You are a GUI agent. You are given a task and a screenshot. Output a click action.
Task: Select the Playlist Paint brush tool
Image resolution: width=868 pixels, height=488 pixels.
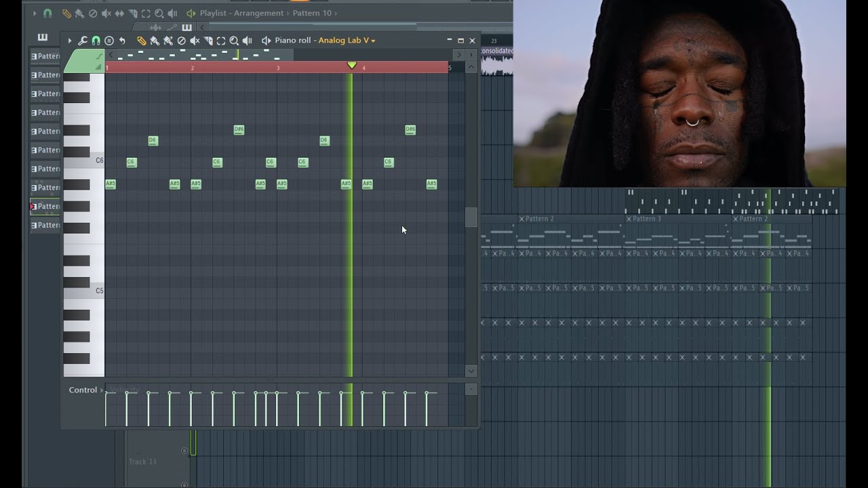(x=79, y=13)
